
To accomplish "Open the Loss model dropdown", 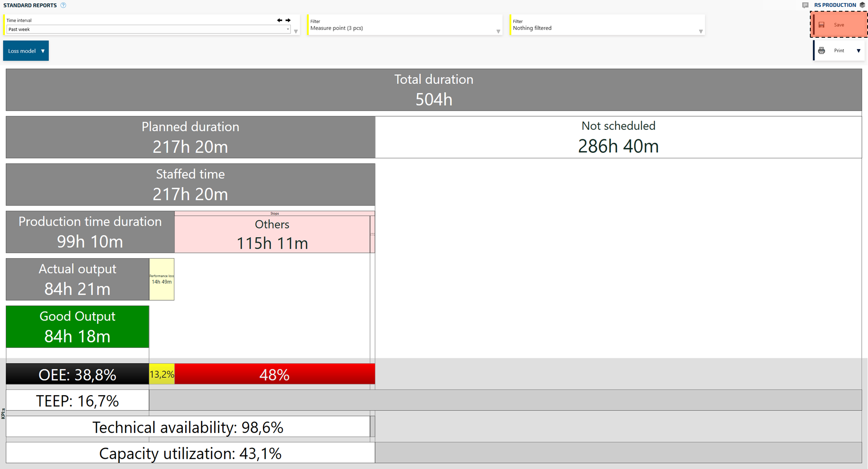I will (x=26, y=51).
